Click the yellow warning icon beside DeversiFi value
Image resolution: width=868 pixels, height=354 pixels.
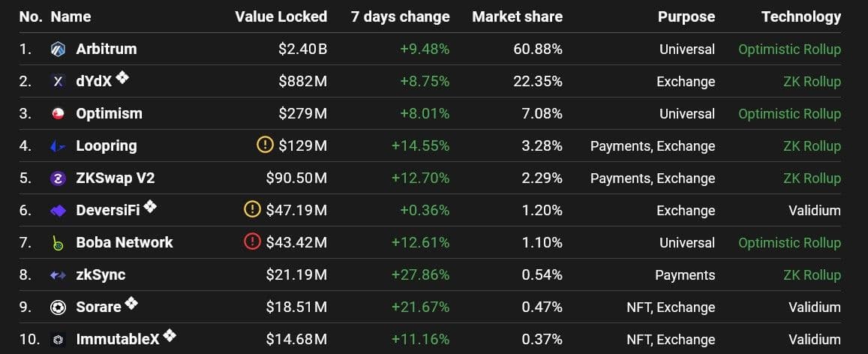pyautogui.click(x=253, y=210)
